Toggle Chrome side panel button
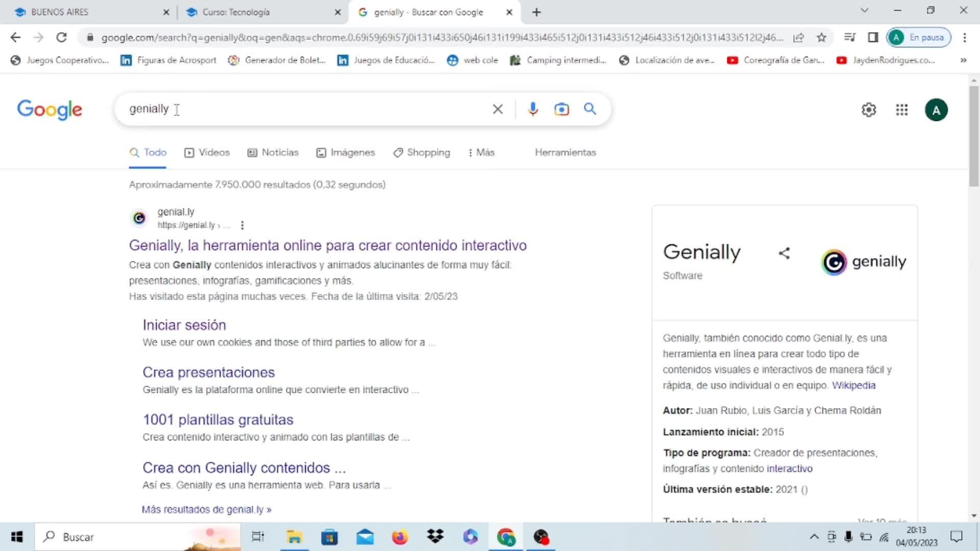Viewport: 980px width, 551px height. coord(873,37)
